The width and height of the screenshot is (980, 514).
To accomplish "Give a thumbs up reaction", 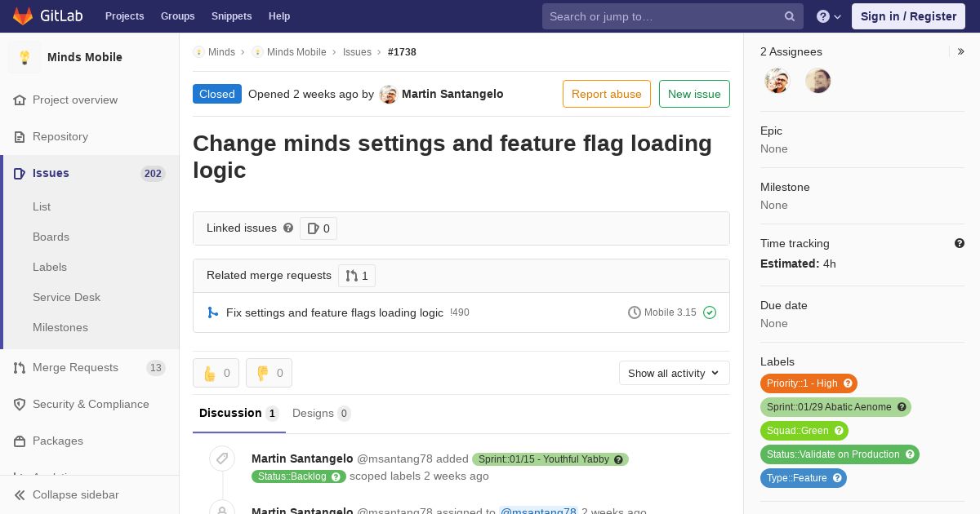I will pos(216,373).
